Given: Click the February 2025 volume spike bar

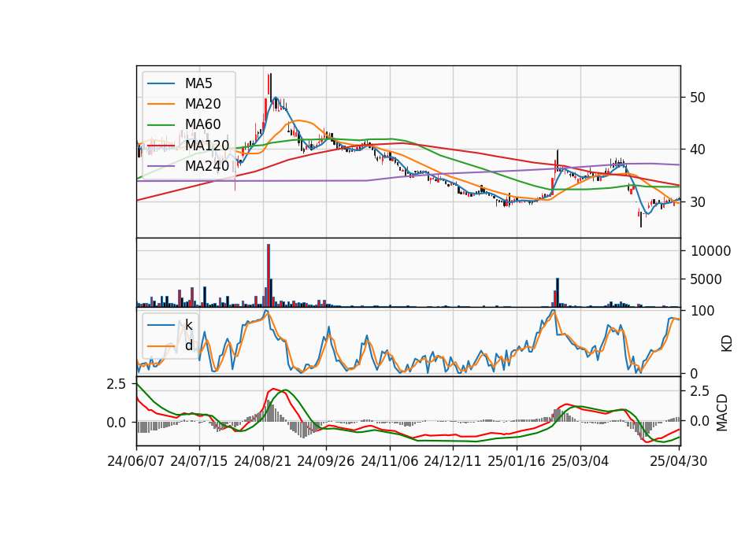Looking at the screenshot, I should click(558, 292).
